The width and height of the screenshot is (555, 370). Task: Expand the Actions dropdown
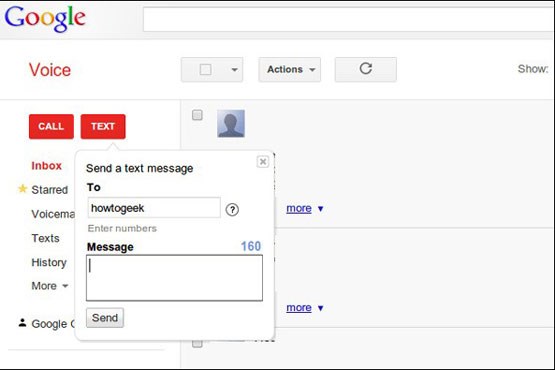290,69
